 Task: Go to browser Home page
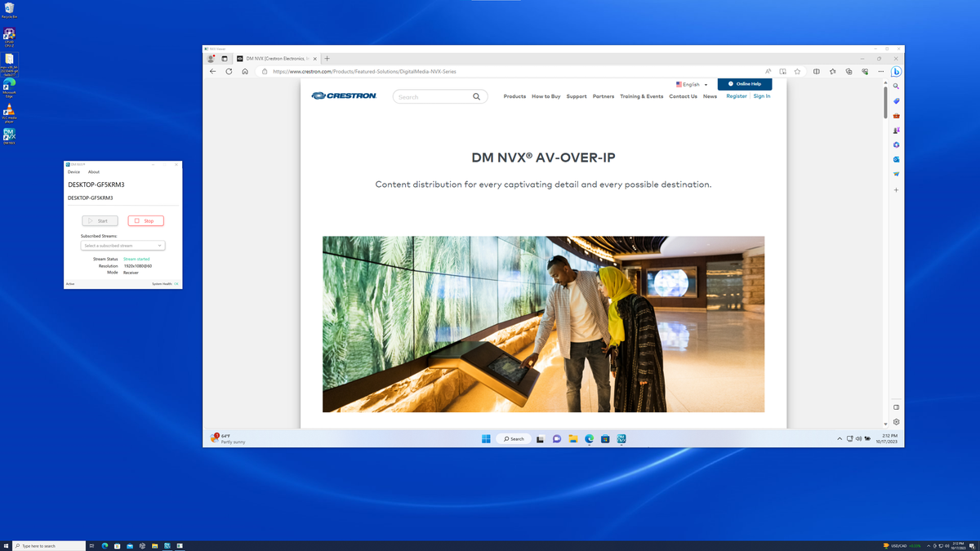(x=245, y=72)
